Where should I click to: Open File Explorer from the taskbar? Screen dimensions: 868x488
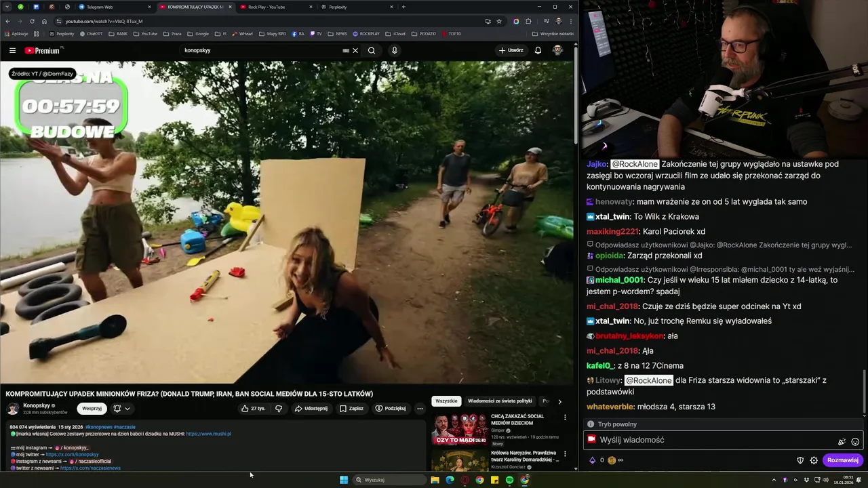(x=435, y=480)
